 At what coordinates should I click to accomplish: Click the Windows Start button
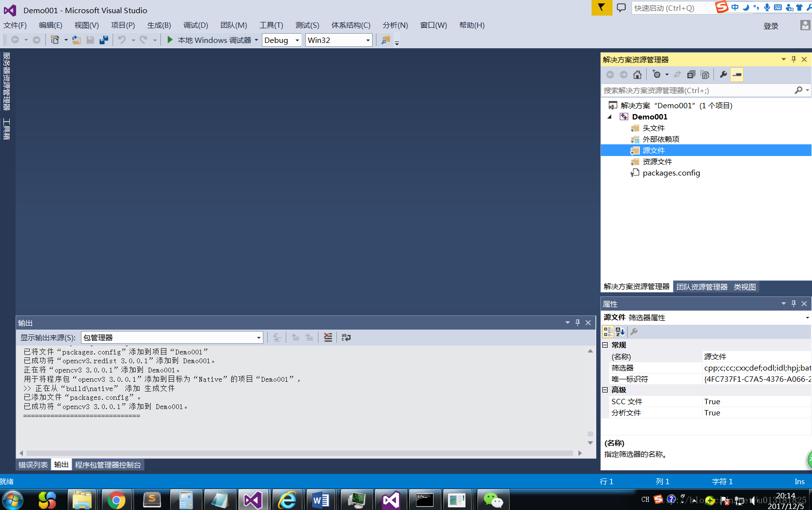pos(12,500)
